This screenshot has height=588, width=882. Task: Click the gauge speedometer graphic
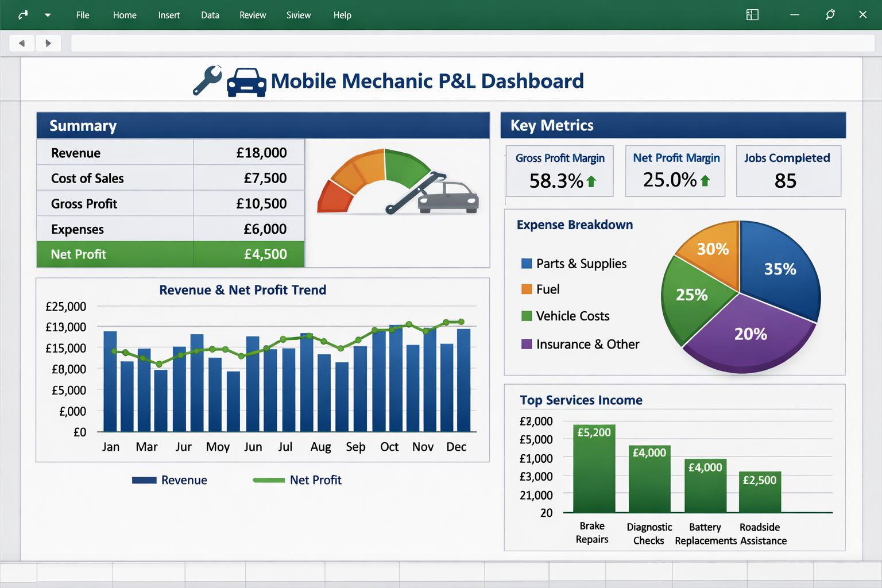click(x=397, y=183)
